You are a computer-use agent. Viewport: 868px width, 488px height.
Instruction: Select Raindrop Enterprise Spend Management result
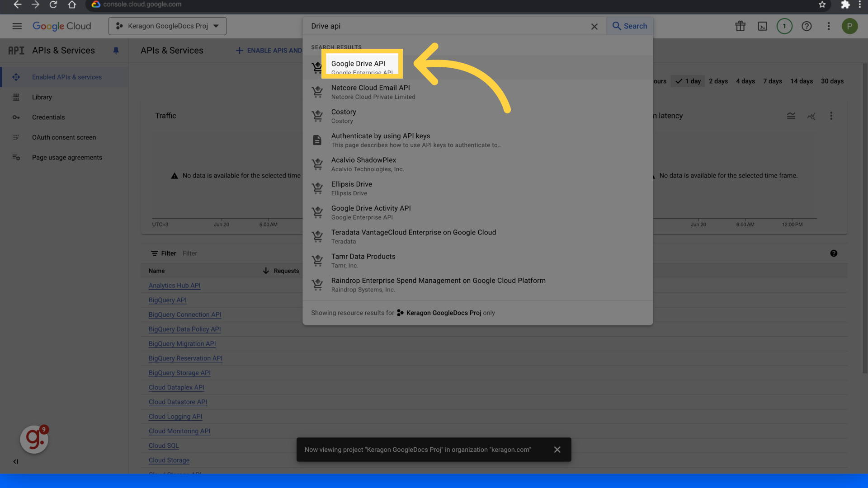[x=477, y=285]
